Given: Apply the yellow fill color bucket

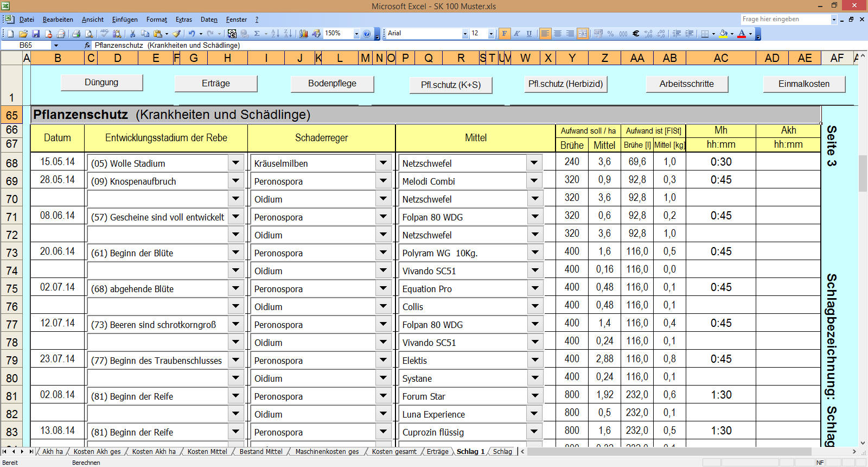Looking at the screenshot, I should [x=723, y=34].
